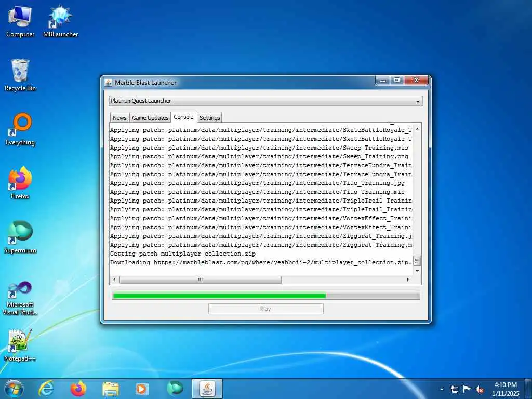Viewport: 532px width, 399px height.
Task: Select the Console tab
Action: point(183,117)
